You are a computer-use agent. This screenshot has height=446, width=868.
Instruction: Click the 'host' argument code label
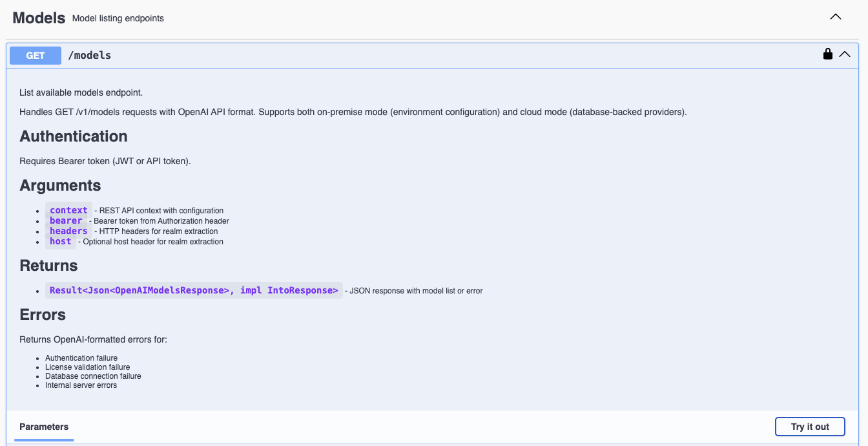click(61, 241)
